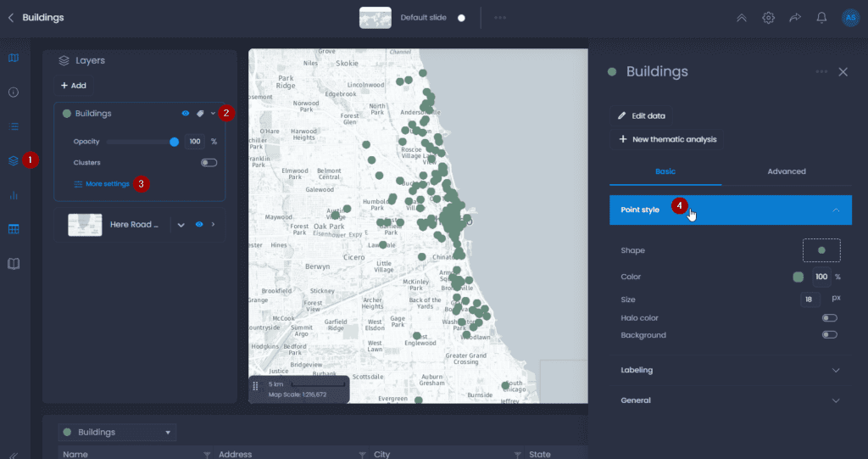Expand the Labeling section
This screenshot has width=868, height=459.
(x=731, y=370)
